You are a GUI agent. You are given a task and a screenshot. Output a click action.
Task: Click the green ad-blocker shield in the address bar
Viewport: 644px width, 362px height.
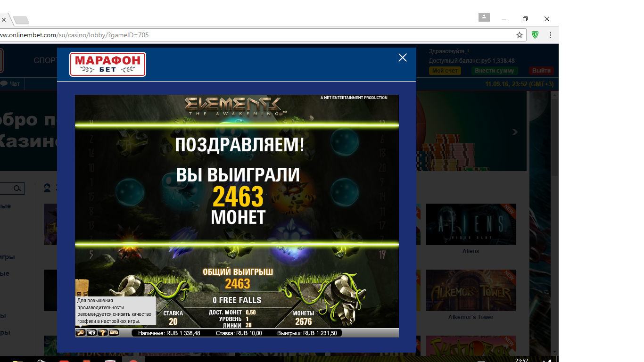point(535,34)
